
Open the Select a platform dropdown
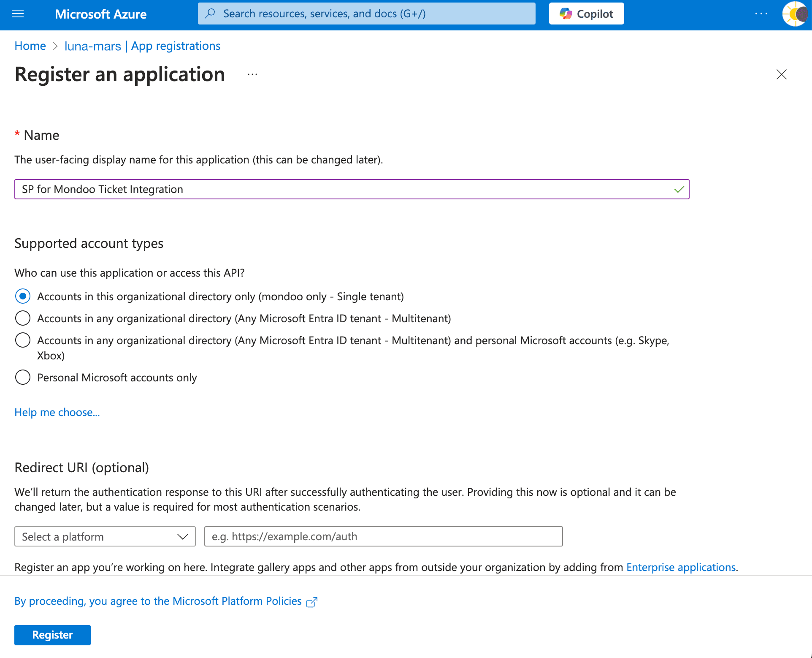coord(105,536)
